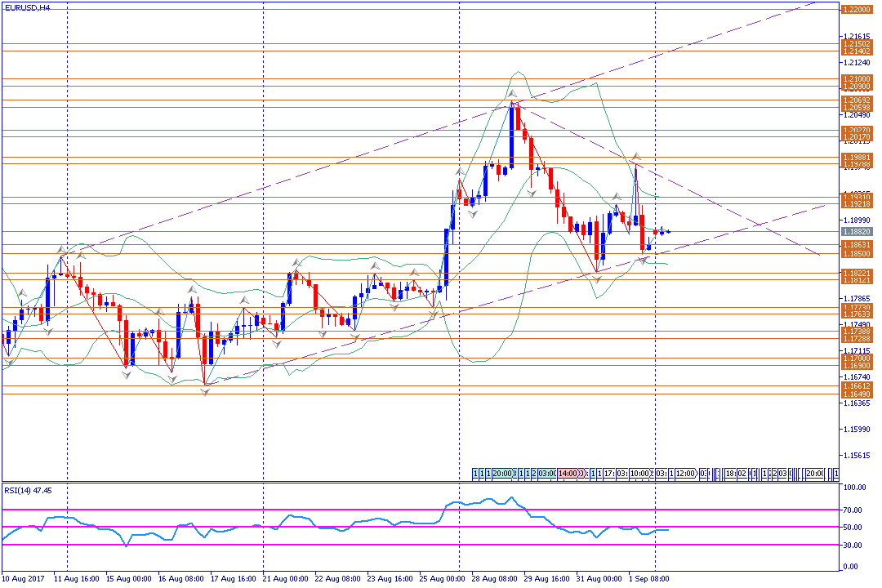This screenshot has width=882, height=588.
Task: Select the 1.17633 level label
Action: tap(857, 314)
